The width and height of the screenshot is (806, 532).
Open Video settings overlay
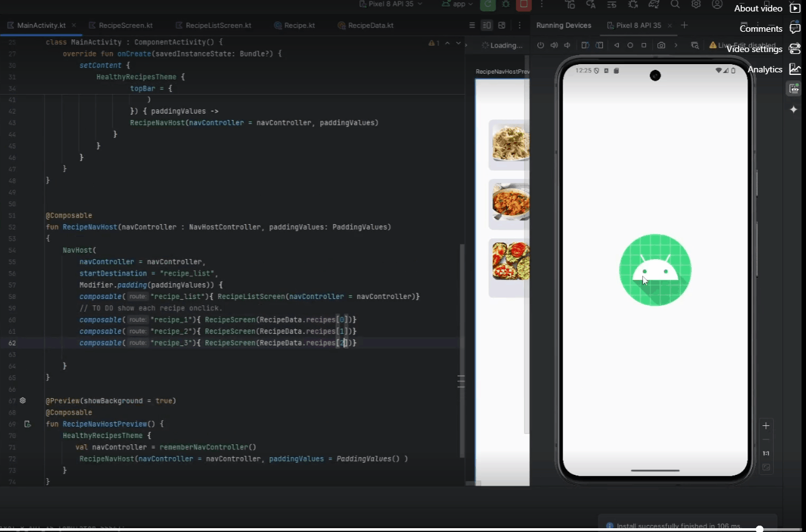[763, 49]
